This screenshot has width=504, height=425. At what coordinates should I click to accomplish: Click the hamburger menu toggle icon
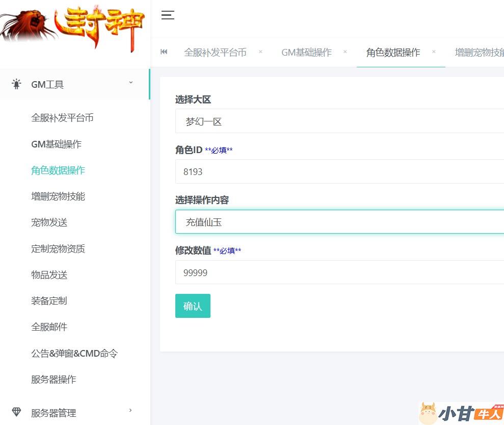(x=168, y=15)
